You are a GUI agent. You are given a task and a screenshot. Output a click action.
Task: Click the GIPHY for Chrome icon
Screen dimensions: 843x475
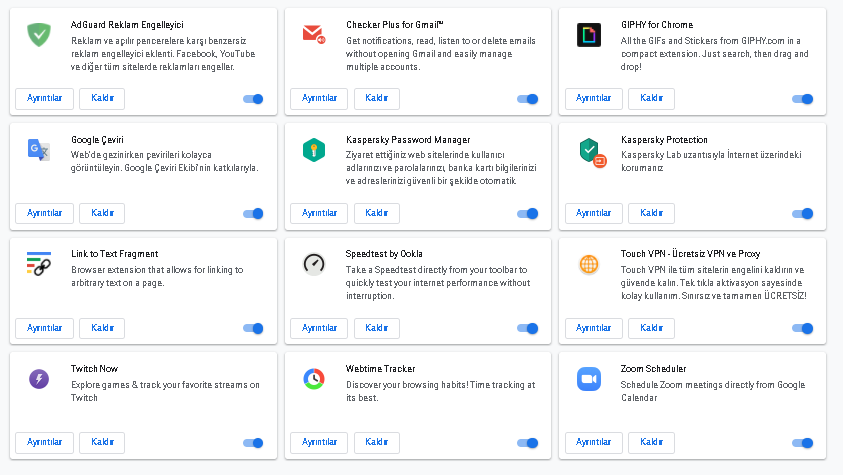589,35
